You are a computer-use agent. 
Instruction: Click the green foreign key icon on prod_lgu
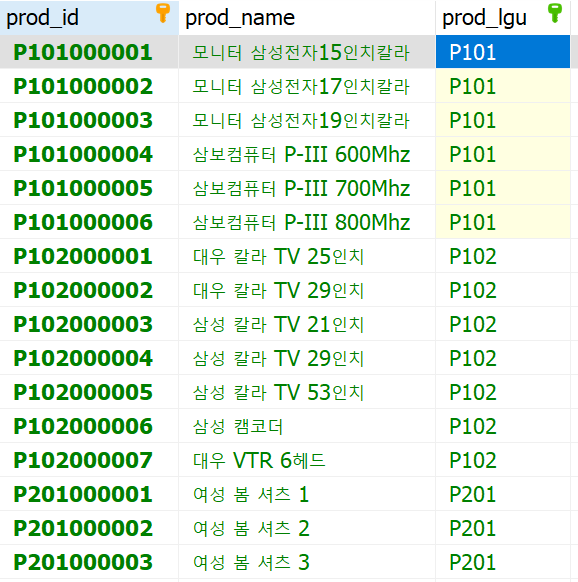[x=555, y=13]
